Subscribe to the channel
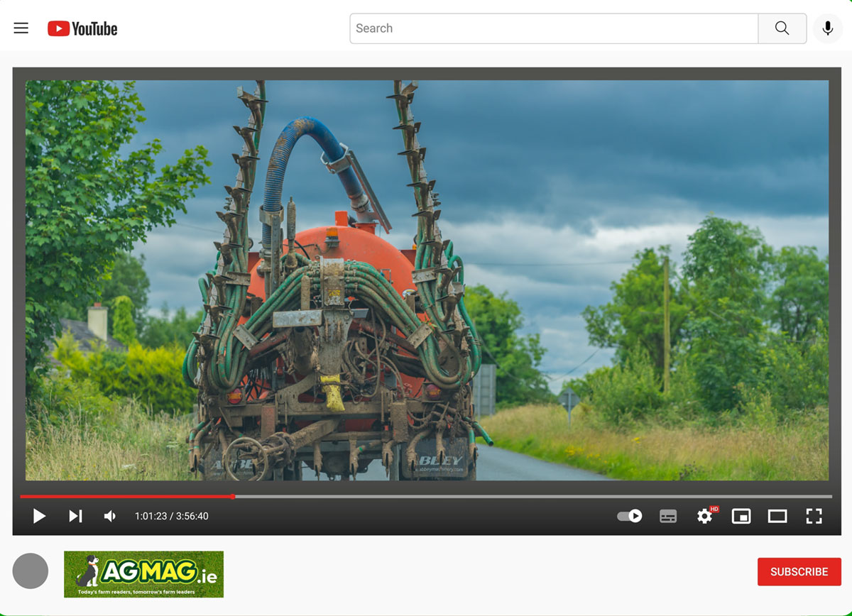 click(x=799, y=571)
